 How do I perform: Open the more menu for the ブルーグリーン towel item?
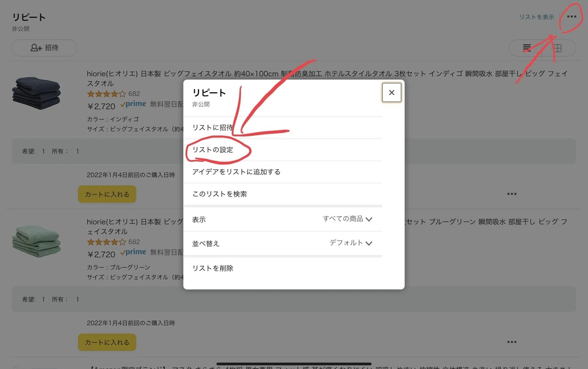pyautogui.click(x=512, y=342)
